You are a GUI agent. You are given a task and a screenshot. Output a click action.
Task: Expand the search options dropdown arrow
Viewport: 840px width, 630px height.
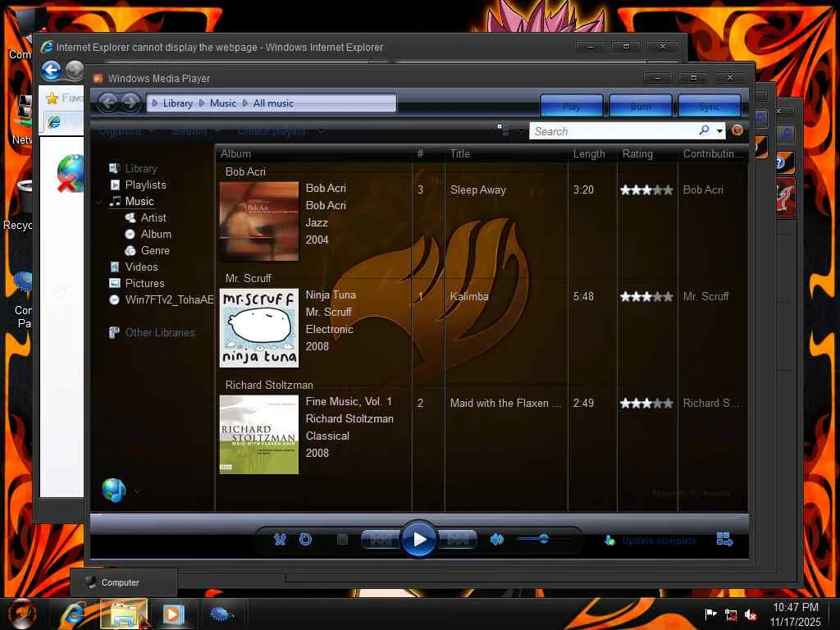pos(719,130)
